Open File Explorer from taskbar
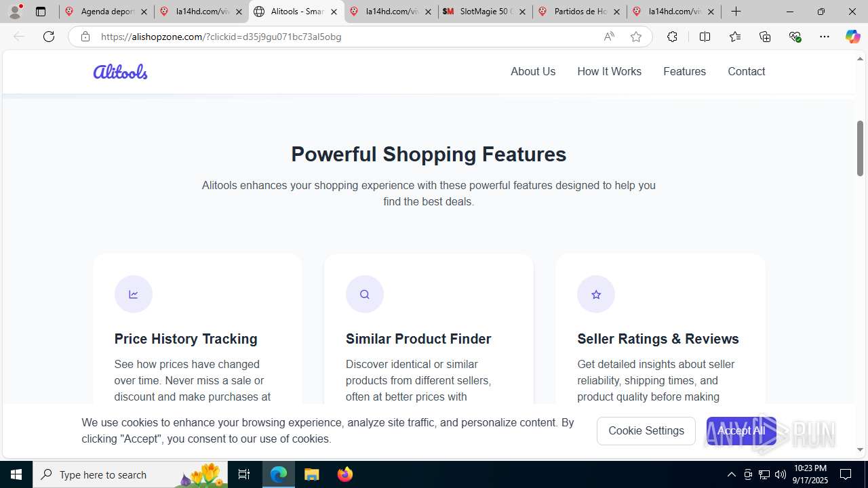Image resolution: width=868 pixels, height=488 pixels. tap(312, 474)
